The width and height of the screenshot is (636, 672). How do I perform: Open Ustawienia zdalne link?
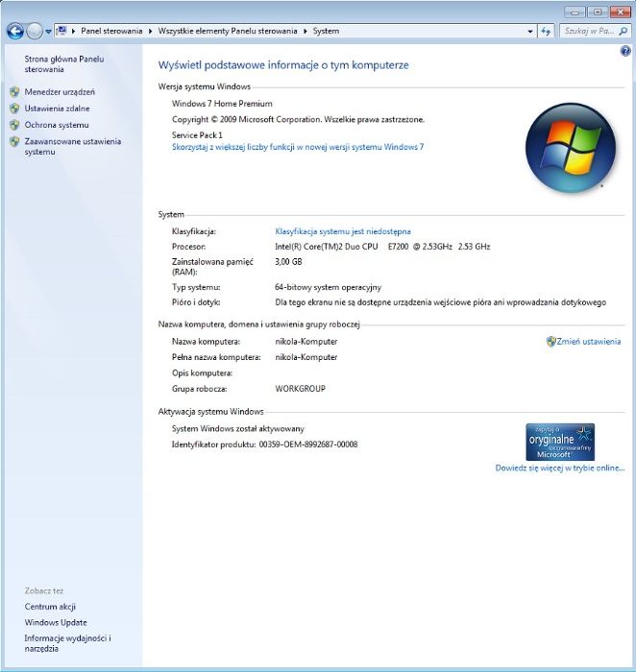coord(57,108)
